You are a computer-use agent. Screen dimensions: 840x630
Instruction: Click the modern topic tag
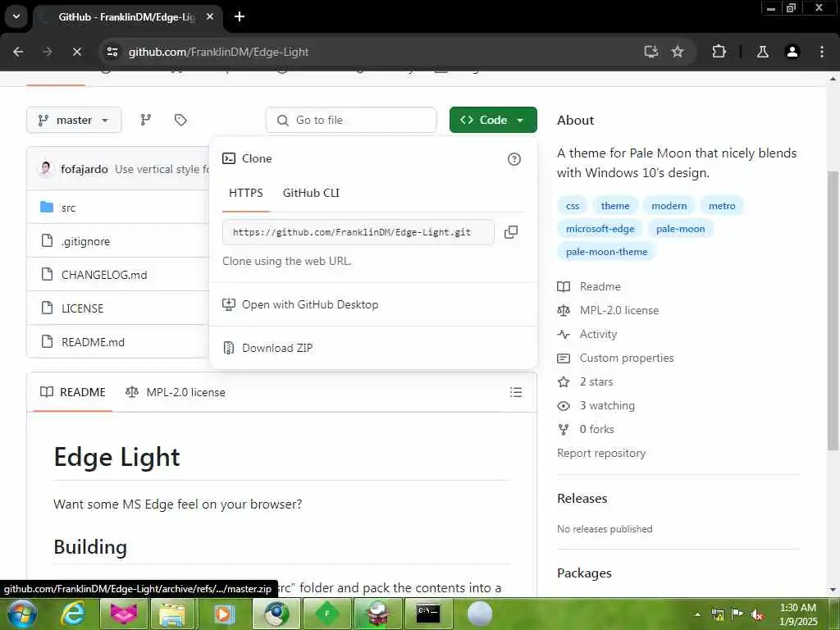click(x=669, y=206)
